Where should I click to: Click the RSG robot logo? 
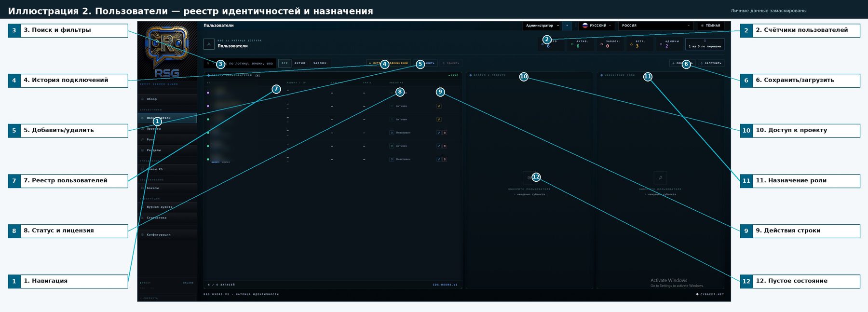tap(167, 47)
